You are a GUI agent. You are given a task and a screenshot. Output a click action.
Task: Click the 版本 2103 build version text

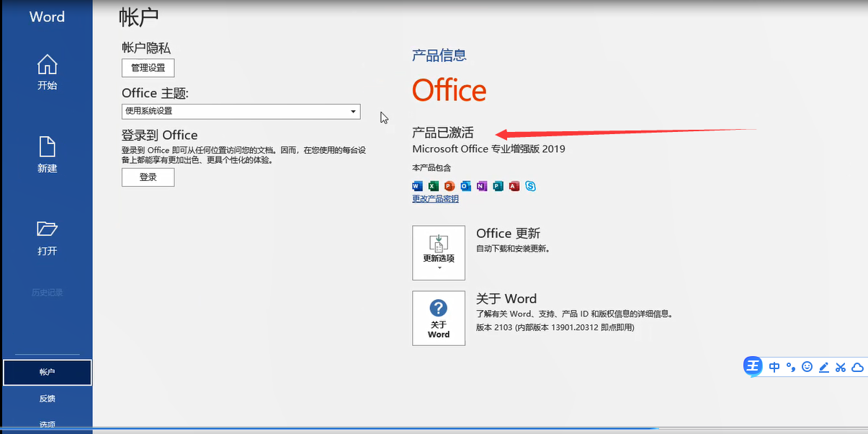(555, 327)
